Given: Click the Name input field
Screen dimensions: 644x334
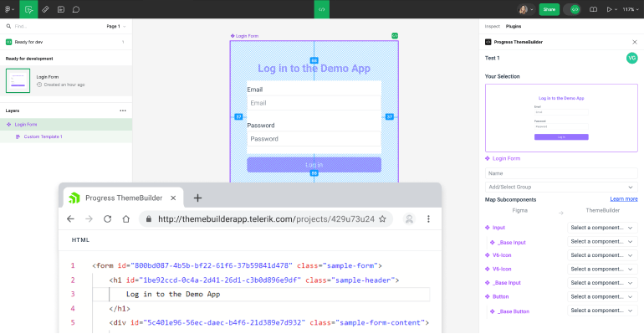Looking at the screenshot, I should (561, 173).
